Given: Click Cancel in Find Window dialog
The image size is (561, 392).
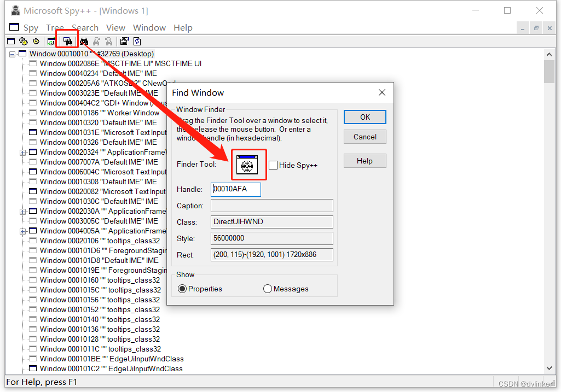Looking at the screenshot, I should tap(365, 137).
